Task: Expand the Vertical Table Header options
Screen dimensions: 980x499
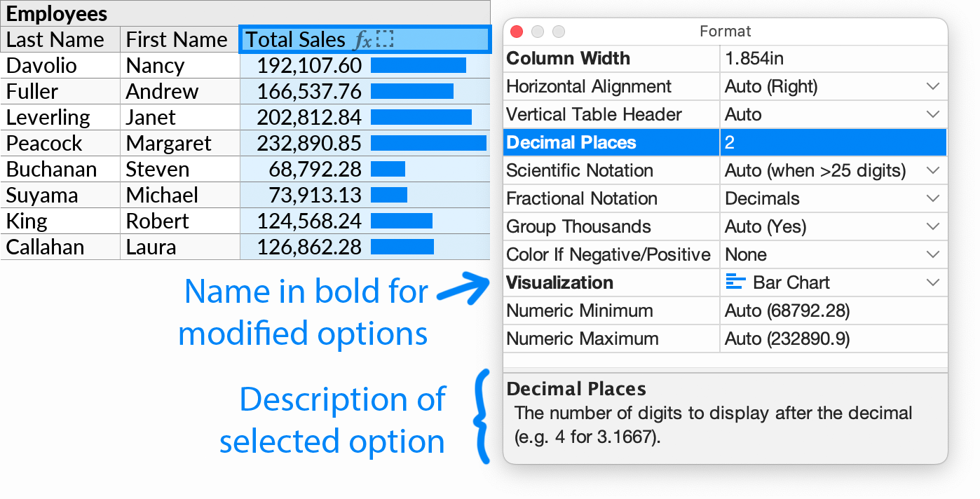Action: pyautogui.click(x=932, y=114)
